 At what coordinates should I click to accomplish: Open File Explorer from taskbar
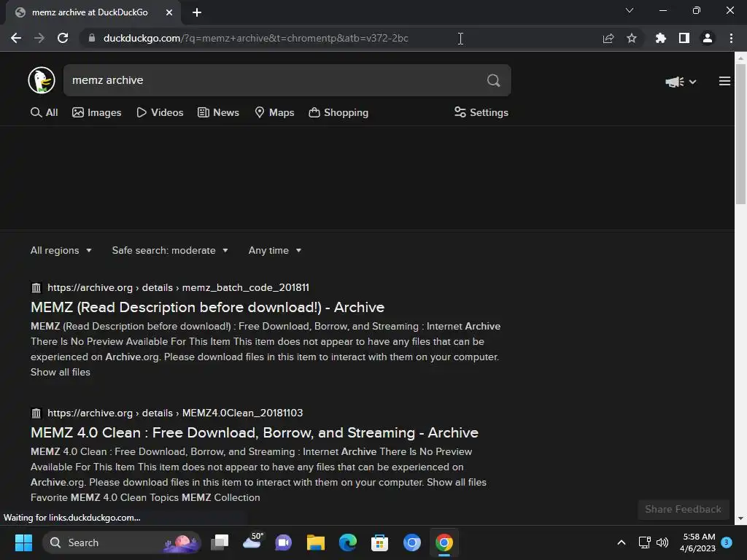tap(315, 542)
